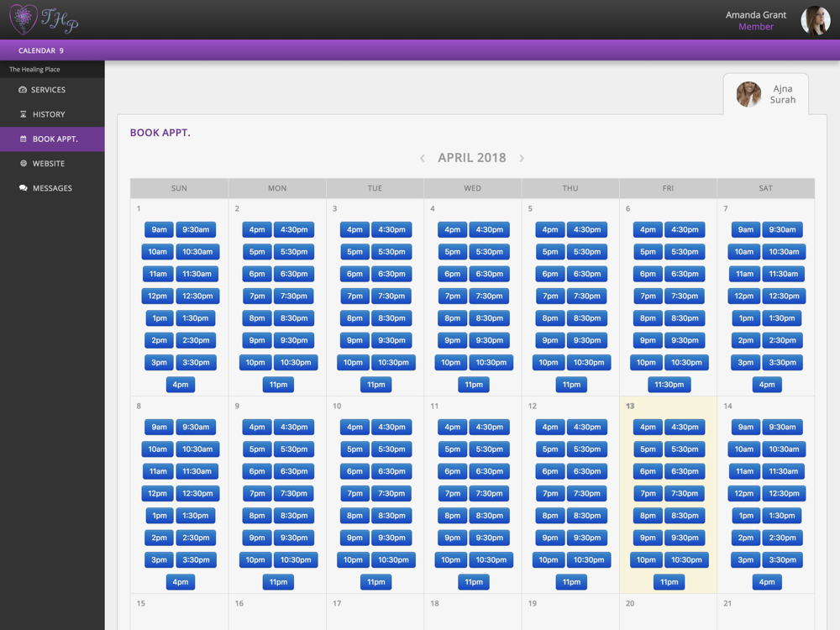Image resolution: width=840 pixels, height=630 pixels.
Task: Book 8pm slot on Friday April 6
Action: (648, 318)
